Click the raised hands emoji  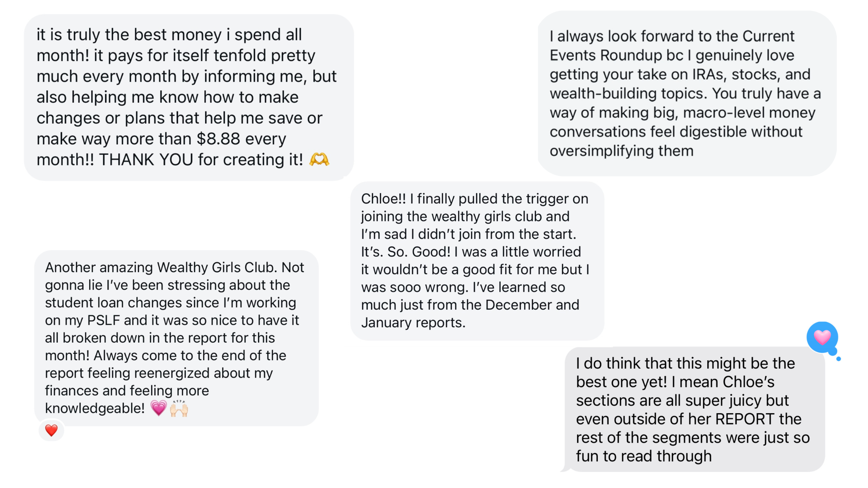(179, 408)
